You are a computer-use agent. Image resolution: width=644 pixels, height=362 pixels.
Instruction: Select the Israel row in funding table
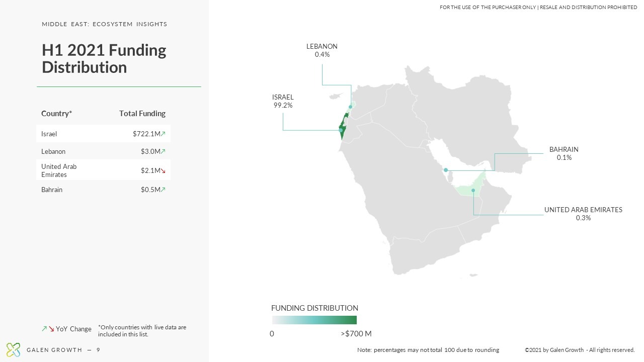click(103, 134)
